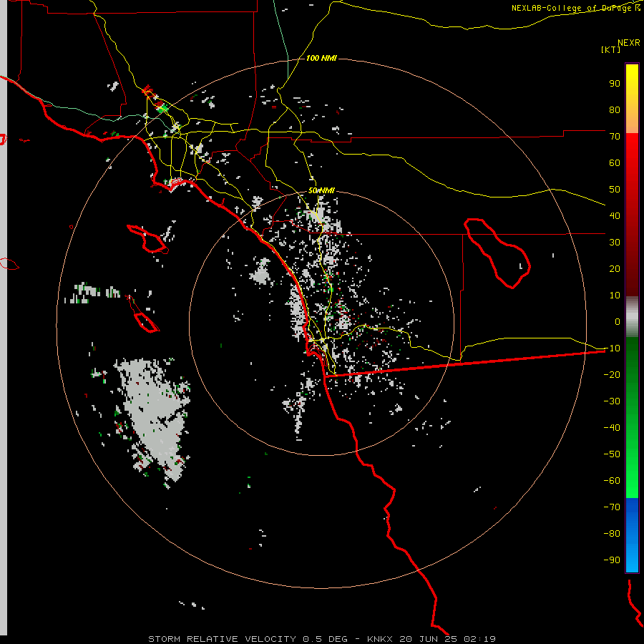This screenshot has width=644, height=644.
Task: Click the 0 value on velocity scale
Action: coord(618,322)
